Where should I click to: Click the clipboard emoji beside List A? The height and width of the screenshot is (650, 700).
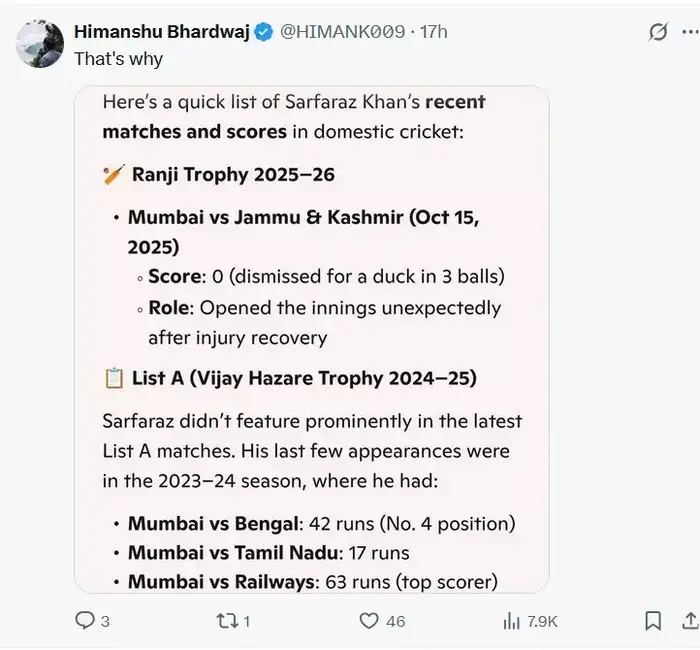coord(113,378)
